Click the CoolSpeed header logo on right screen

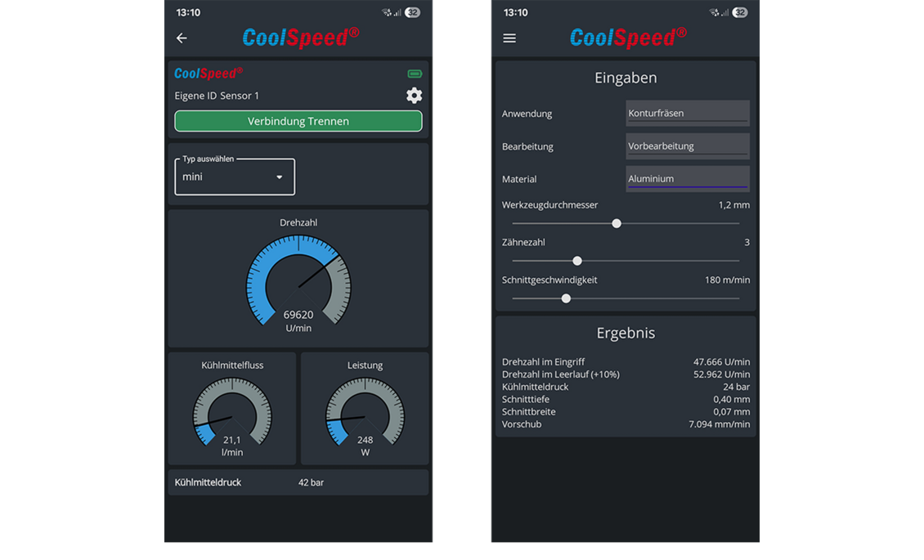(x=628, y=38)
